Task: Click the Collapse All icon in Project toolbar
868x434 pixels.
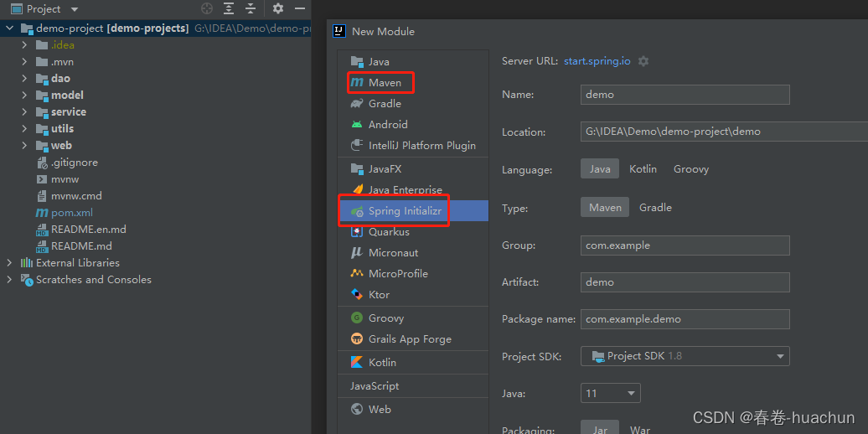Action: pyautogui.click(x=251, y=8)
